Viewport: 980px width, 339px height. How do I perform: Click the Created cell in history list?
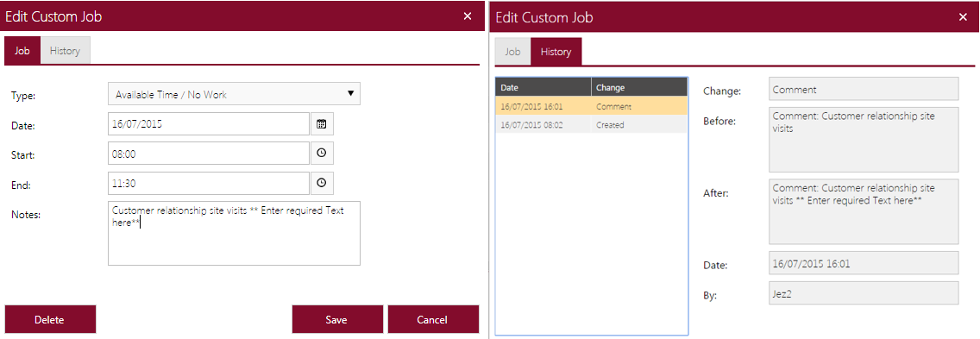pyautogui.click(x=639, y=124)
